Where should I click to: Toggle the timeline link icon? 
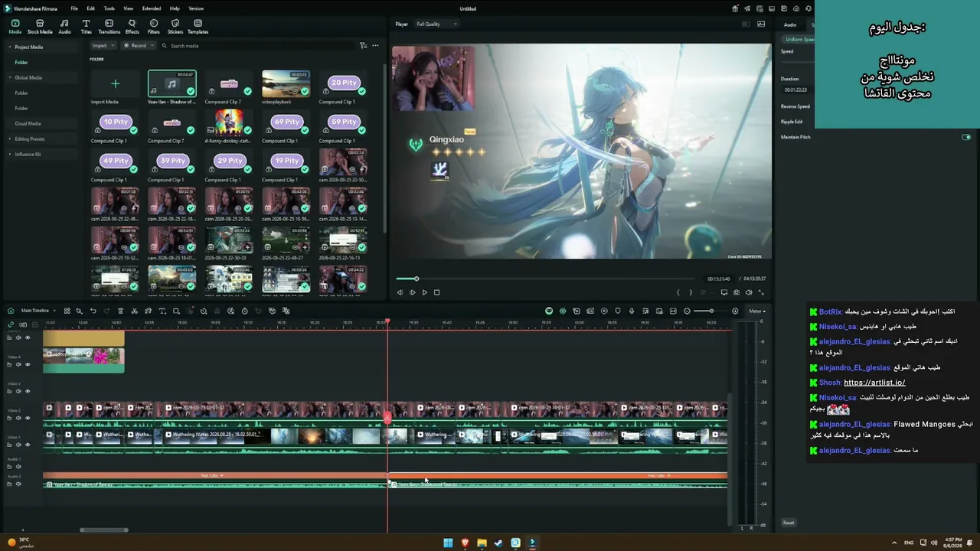pyautogui.click(x=10, y=324)
